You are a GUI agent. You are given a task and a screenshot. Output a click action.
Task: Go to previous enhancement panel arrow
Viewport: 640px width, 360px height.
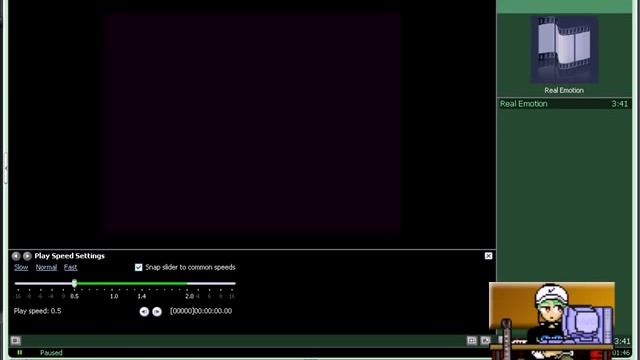point(16,256)
